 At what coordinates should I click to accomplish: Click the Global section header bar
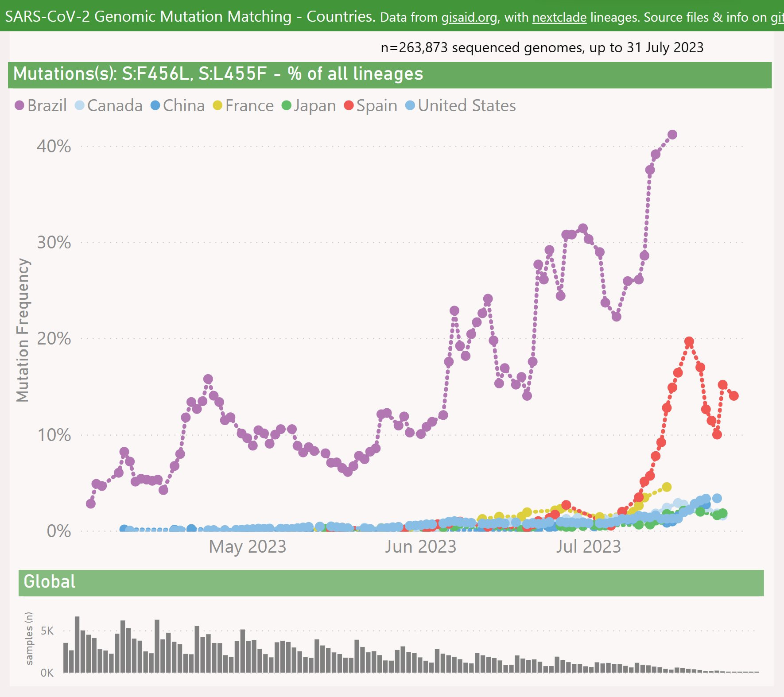pyautogui.click(x=391, y=583)
